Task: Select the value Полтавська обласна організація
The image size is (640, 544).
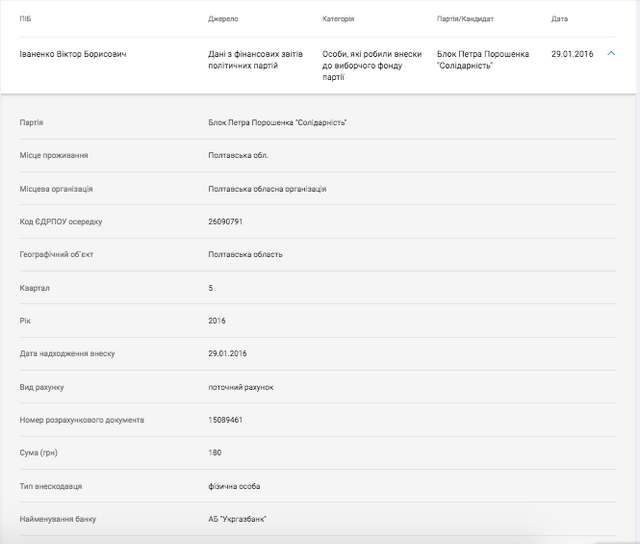Action: pos(267,188)
